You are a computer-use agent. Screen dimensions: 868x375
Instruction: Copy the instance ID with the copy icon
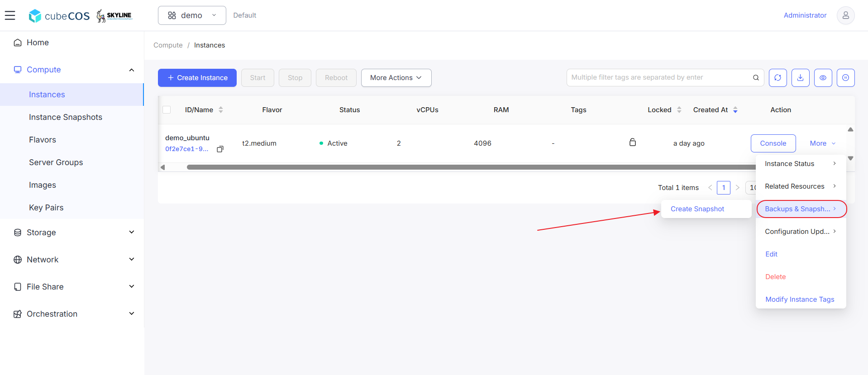pos(220,149)
